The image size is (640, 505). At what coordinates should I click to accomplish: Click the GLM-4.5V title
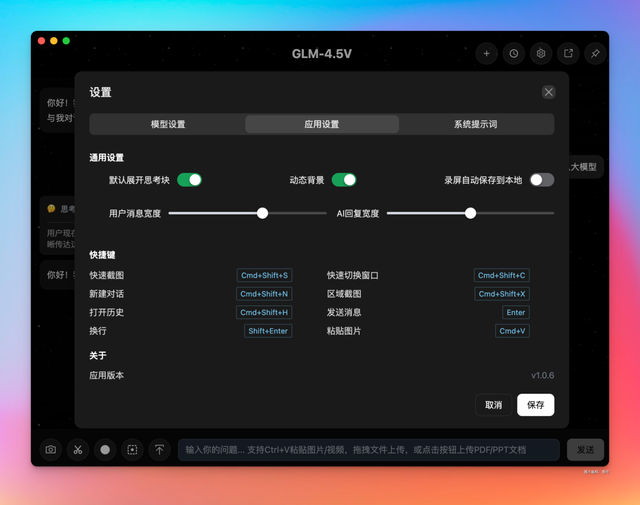tap(322, 54)
